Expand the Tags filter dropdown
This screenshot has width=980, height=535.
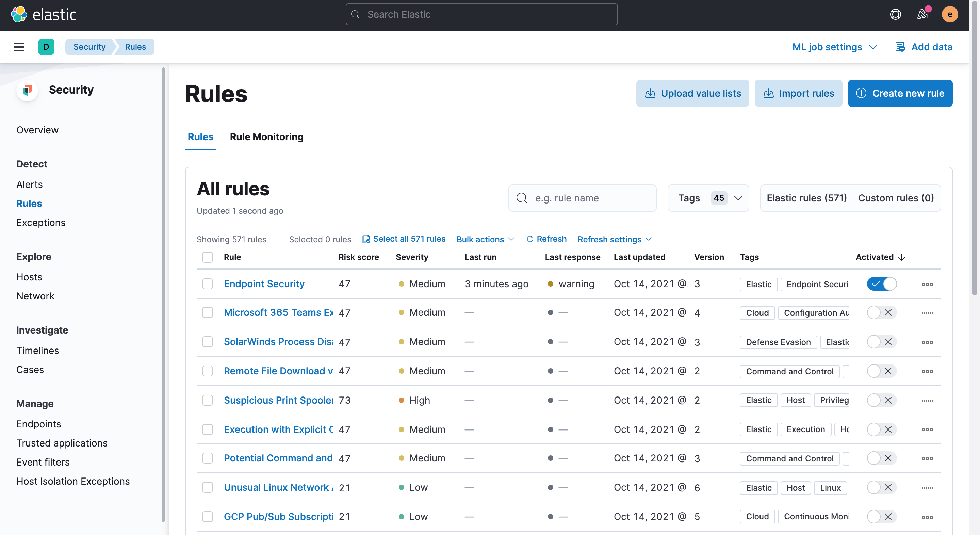[708, 198]
